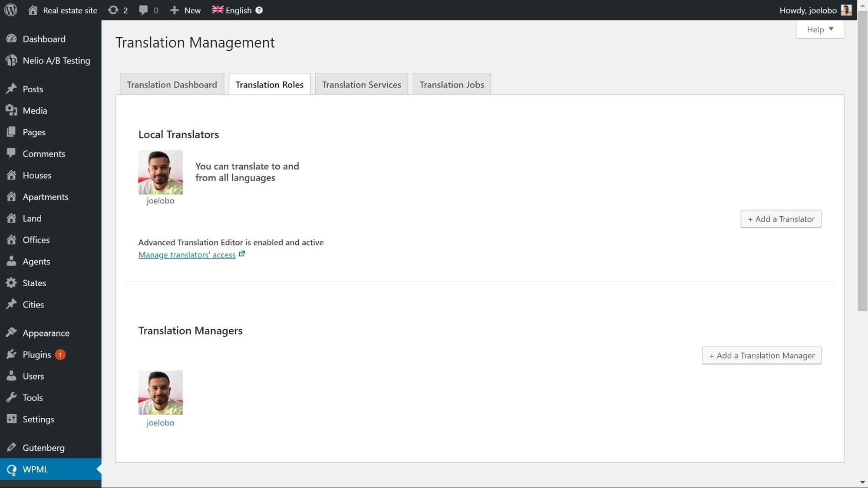Viewport: 868px width, 488px height.
Task: Open the English language switcher
Action: pos(232,10)
